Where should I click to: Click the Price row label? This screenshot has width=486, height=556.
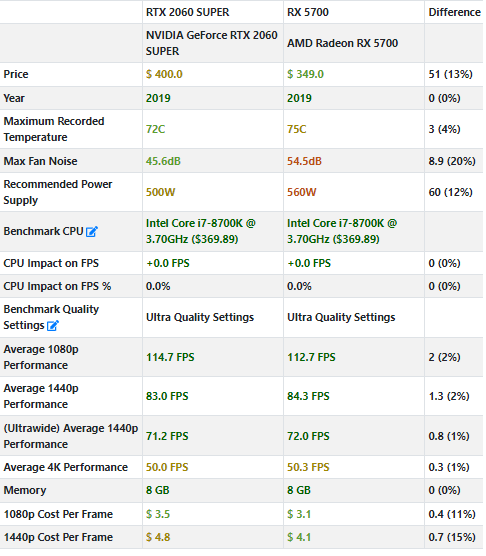[16, 75]
